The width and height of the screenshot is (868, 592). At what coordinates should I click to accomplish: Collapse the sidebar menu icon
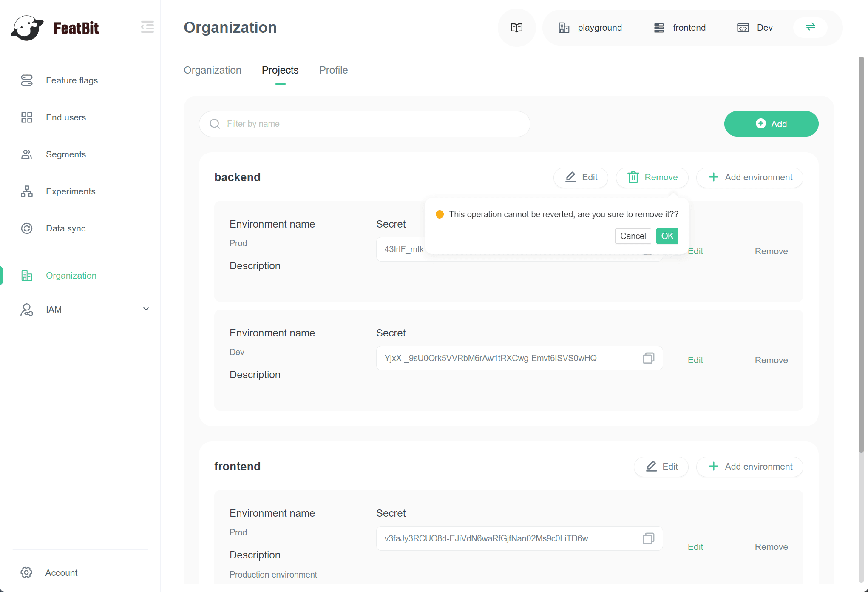pos(147,27)
